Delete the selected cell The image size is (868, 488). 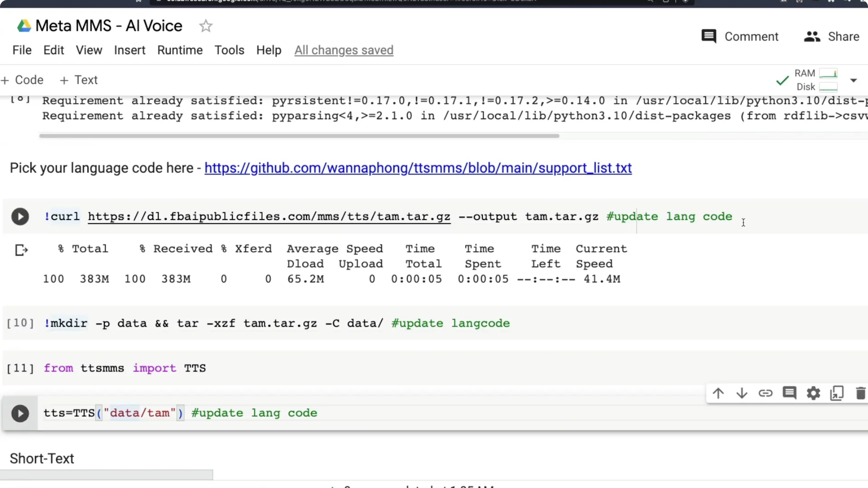[x=860, y=393]
